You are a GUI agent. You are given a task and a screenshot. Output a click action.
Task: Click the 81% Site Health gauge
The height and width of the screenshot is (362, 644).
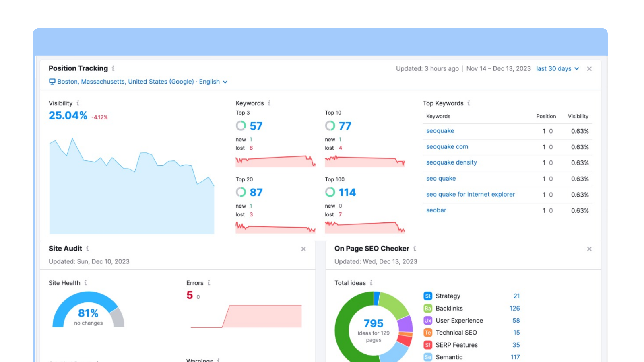(89, 314)
